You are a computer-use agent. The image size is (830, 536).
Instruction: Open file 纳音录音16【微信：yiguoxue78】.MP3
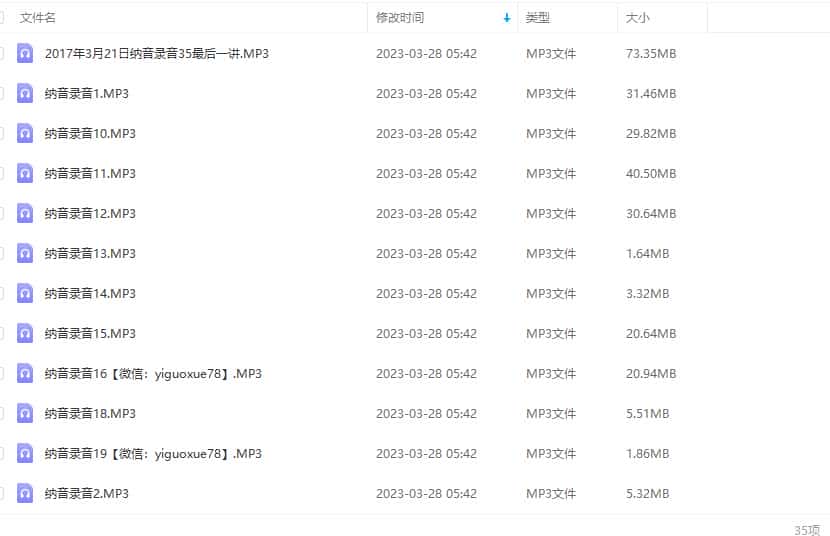click(x=153, y=373)
